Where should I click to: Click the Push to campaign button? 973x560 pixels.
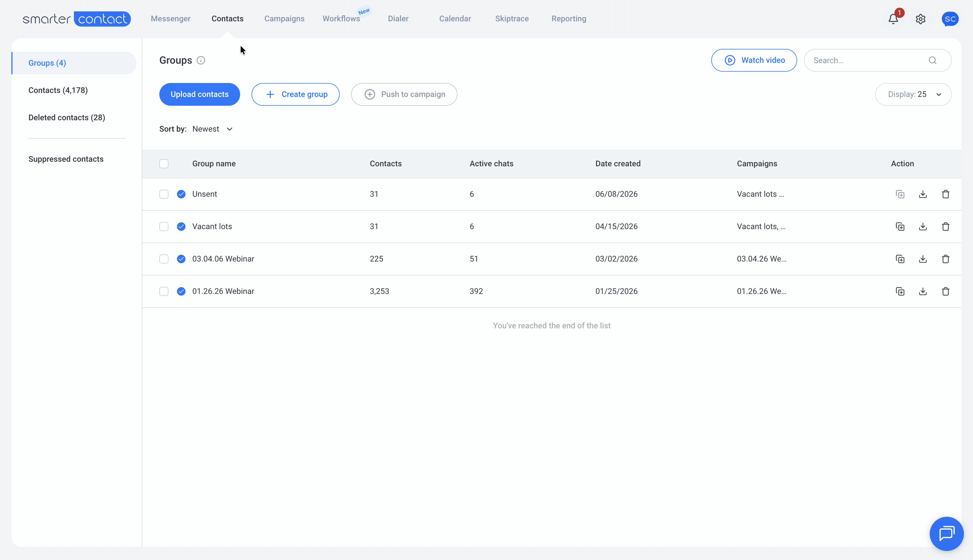point(404,94)
